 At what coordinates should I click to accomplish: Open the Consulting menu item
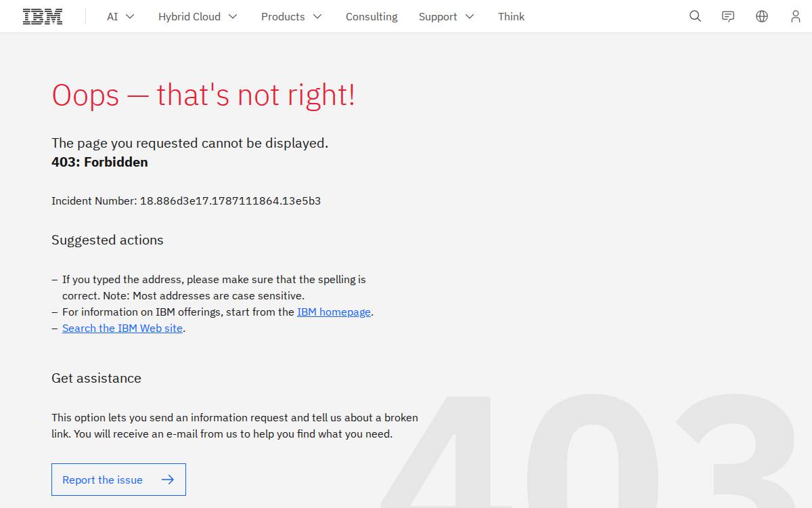click(x=371, y=16)
